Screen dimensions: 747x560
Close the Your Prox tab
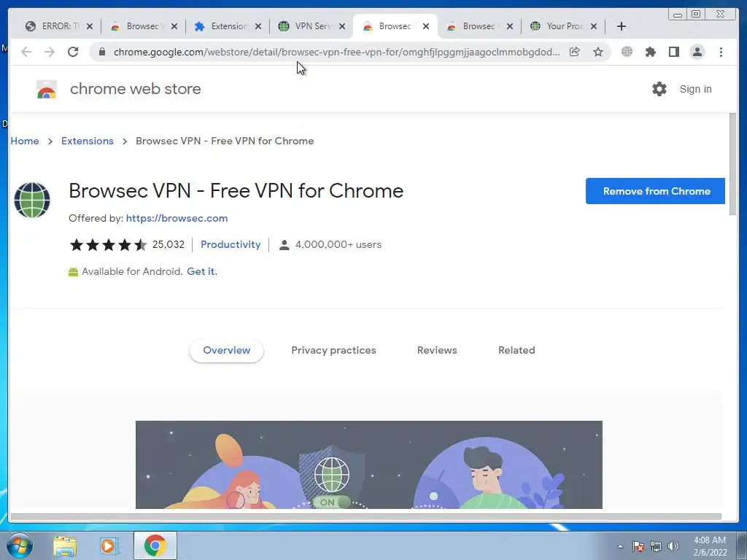[594, 26]
